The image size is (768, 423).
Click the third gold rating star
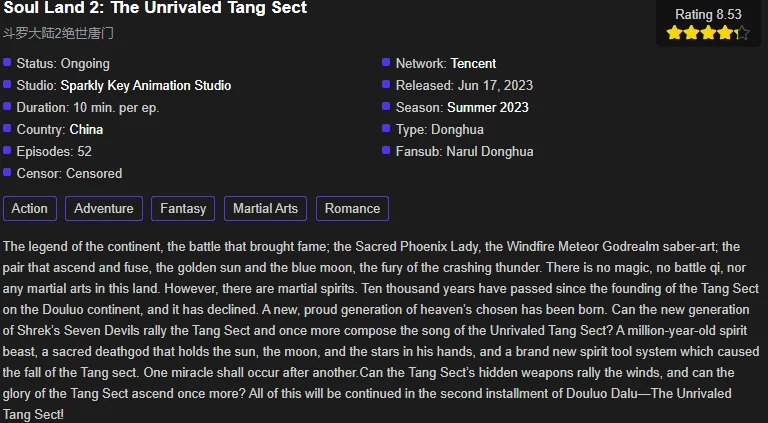708,33
